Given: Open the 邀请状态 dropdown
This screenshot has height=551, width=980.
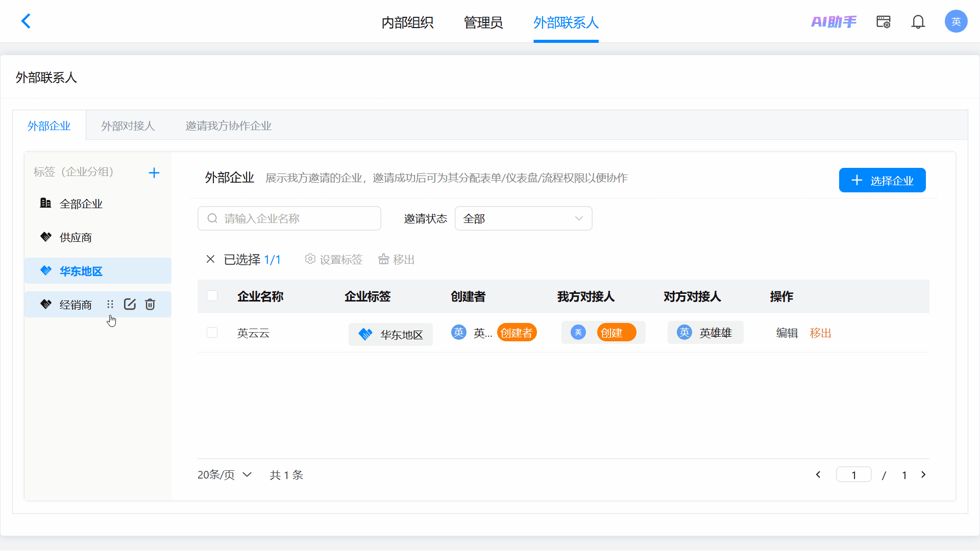Looking at the screenshot, I should point(524,219).
